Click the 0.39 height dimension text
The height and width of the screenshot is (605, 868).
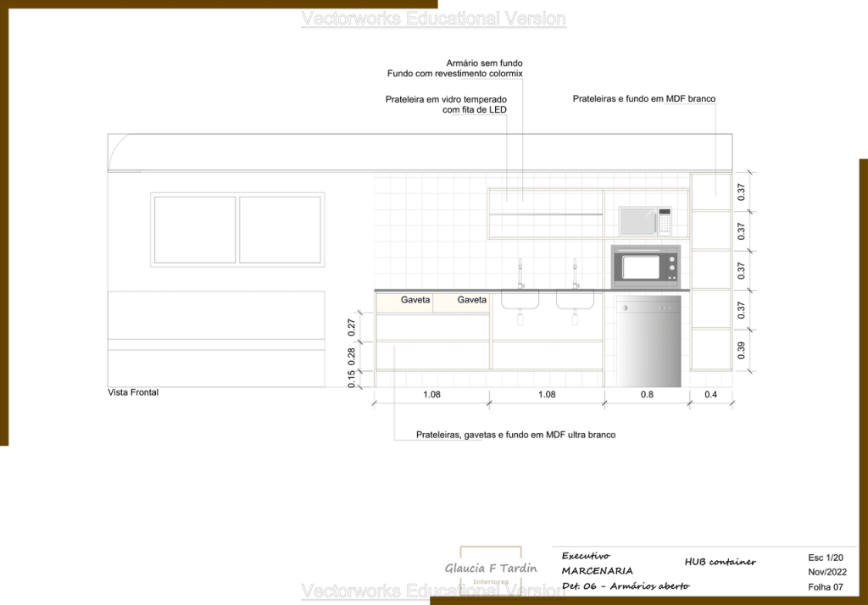click(743, 350)
